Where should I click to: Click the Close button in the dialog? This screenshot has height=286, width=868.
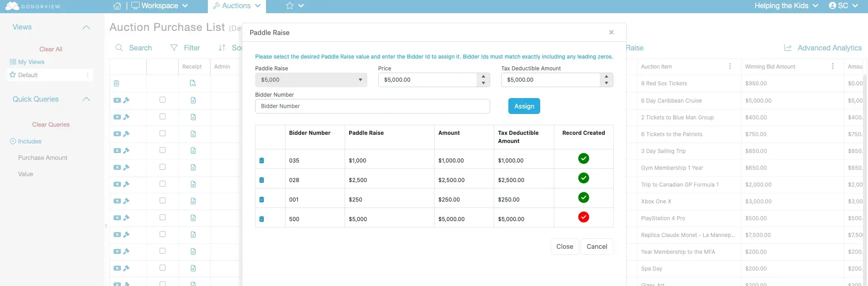tap(564, 247)
